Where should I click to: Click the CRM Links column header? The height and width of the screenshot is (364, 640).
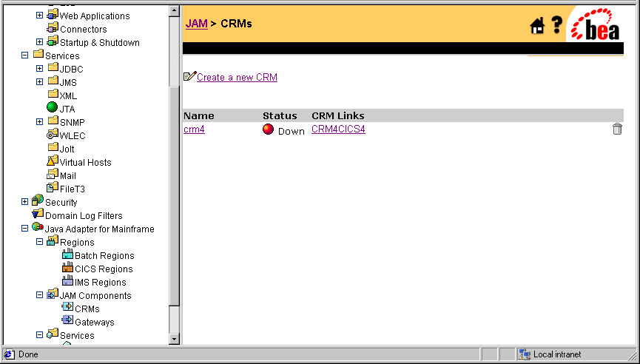pos(338,115)
